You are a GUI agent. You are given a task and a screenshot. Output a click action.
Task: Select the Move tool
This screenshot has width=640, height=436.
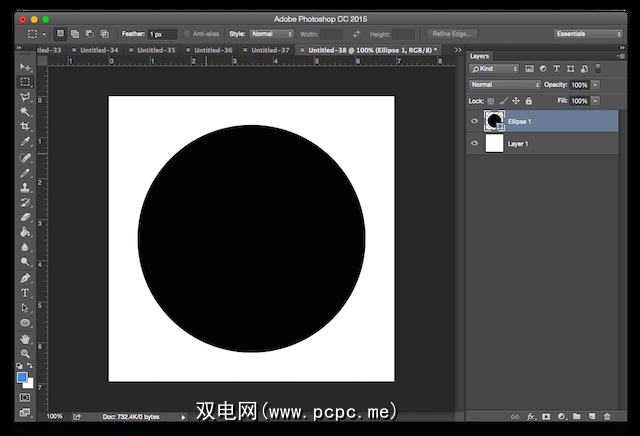click(x=25, y=67)
